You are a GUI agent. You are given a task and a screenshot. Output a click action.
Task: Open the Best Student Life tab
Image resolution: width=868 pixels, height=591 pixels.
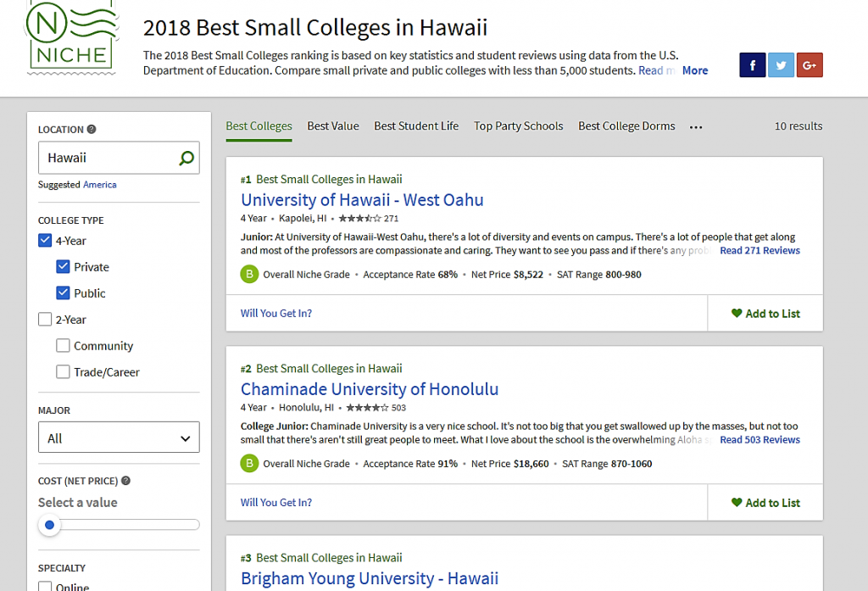[x=416, y=126]
